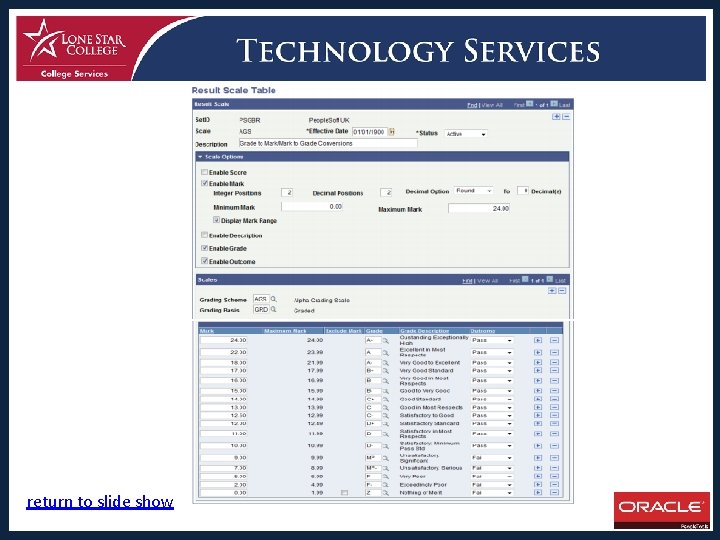Toggle the Enable Grade checkbox
The width and height of the screenshot is (720, 540).
204,248
